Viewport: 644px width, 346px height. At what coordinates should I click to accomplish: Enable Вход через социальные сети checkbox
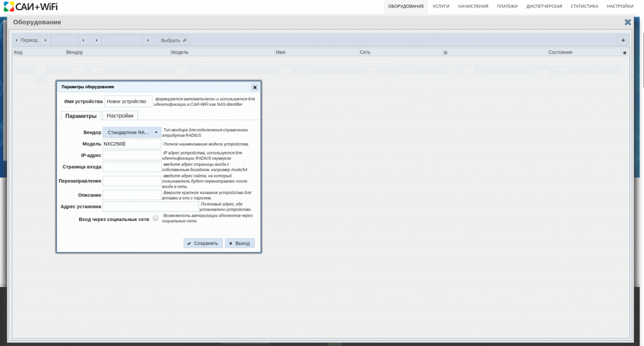pyautogui.click(x=156, y=218)
